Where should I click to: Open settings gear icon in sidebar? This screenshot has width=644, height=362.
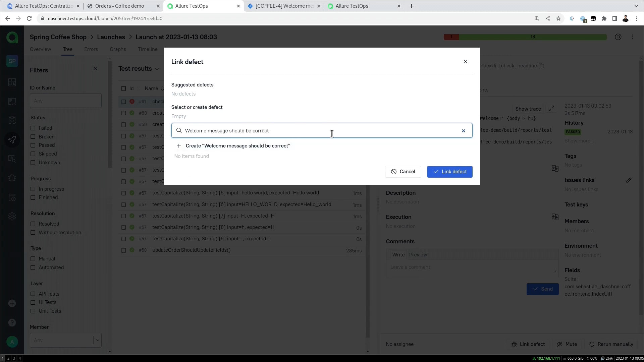pos(12,217)
